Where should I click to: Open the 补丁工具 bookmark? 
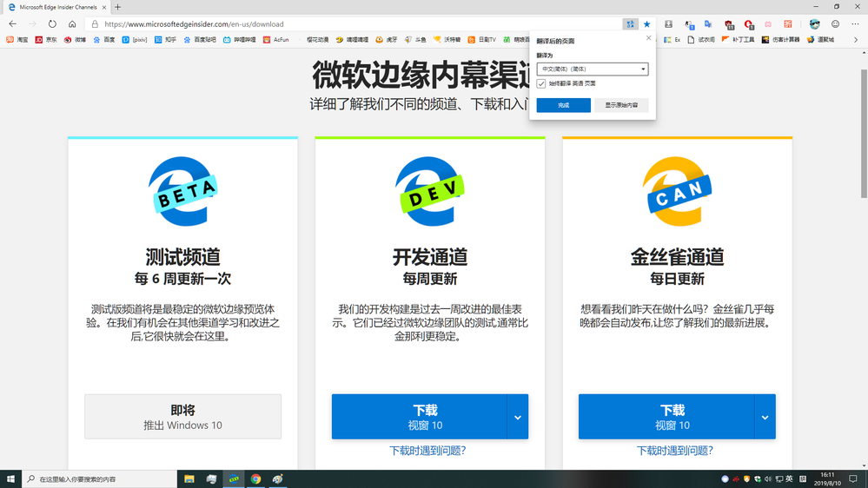(739, 40)
